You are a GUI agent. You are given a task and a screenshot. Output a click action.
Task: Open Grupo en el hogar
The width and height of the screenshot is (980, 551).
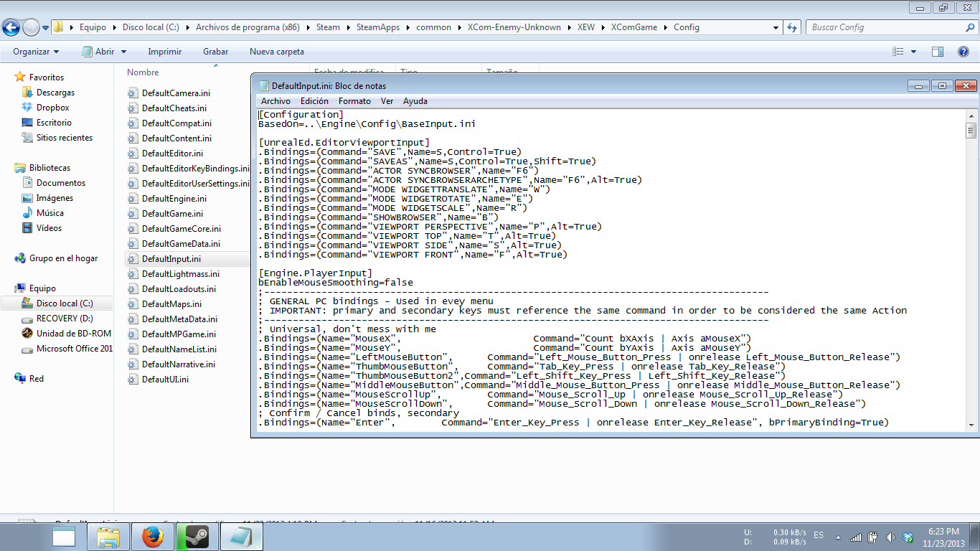[63, 258]
